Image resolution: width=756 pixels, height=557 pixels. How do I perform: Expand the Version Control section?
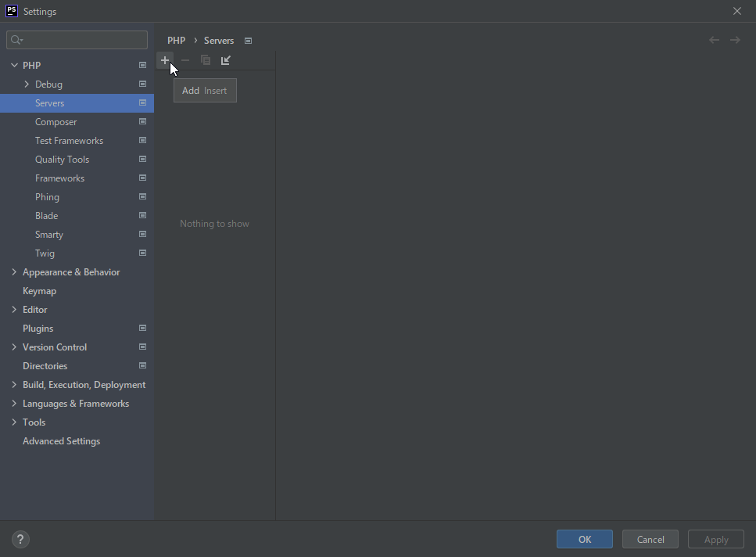[x=14, y=347]
